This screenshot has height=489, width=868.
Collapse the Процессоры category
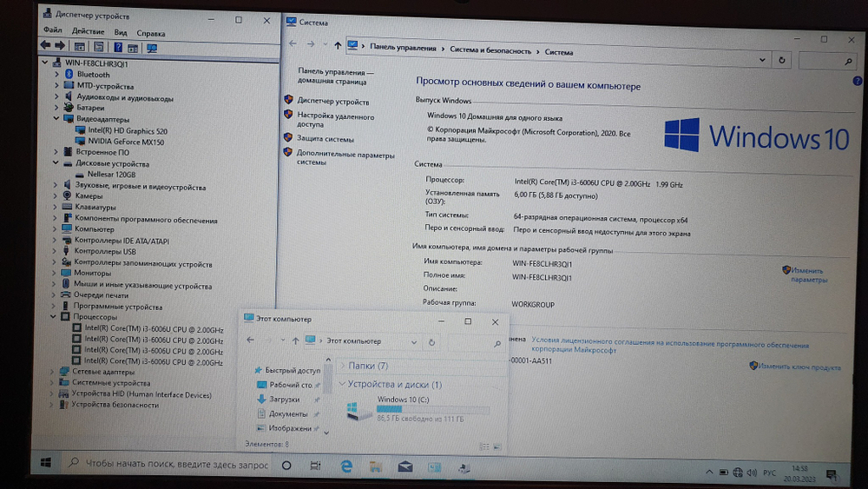(x=53, y=317)
